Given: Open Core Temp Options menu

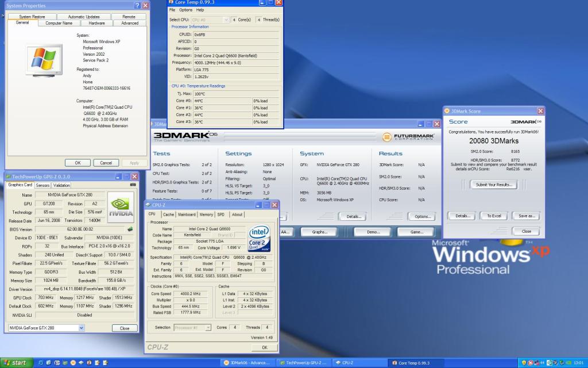Looking at the screenshot, I should coord(185,10).
